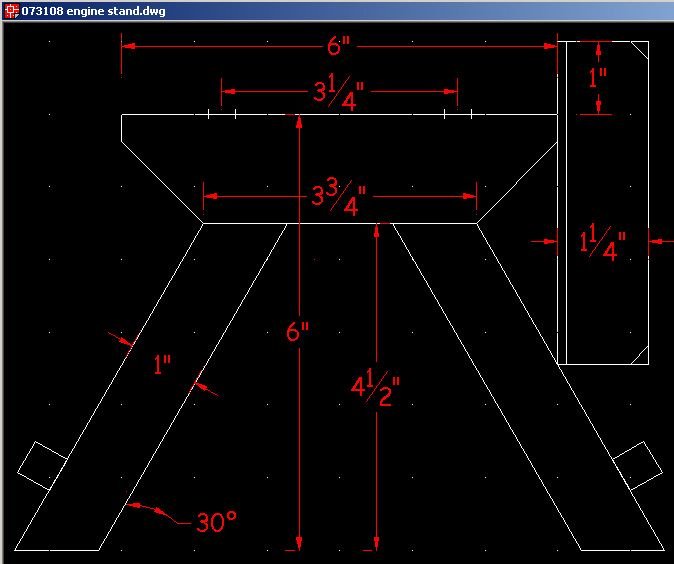
Task: Select the 1 1/4" thickness dimension text
Action: [603, 243]
